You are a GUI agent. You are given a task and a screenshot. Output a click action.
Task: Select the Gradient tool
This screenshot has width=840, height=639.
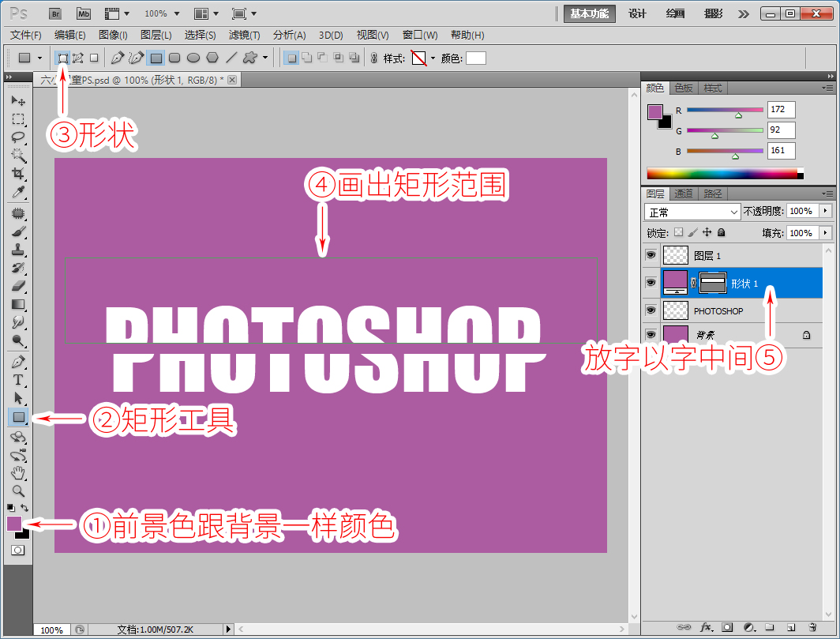click(18, 304)
